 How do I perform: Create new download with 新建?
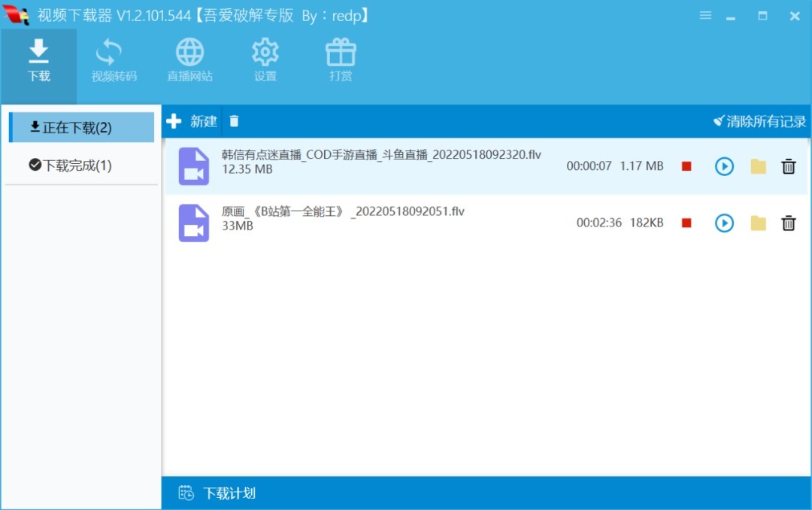[x=192, y=121]
